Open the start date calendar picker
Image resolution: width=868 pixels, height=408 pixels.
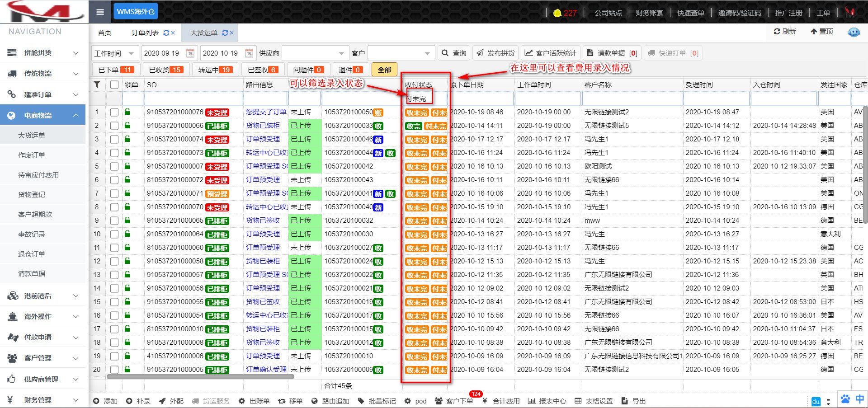click(190, 53)
